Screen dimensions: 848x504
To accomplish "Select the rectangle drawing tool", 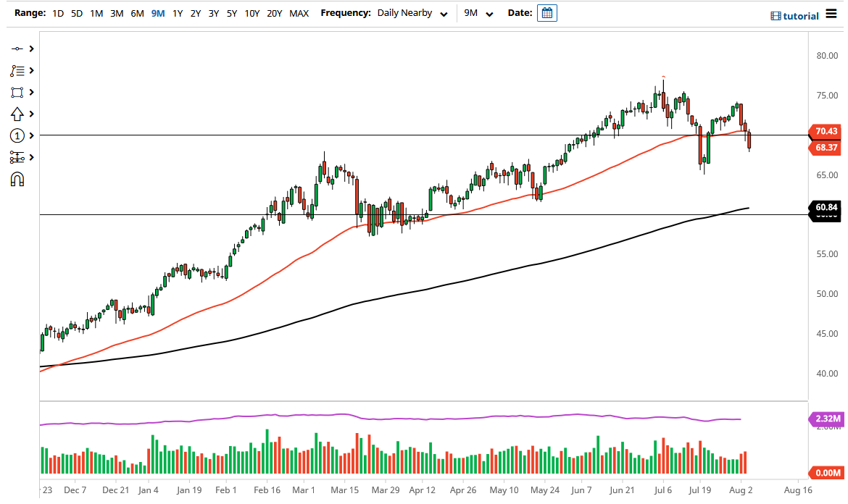I will coord(17,92).
